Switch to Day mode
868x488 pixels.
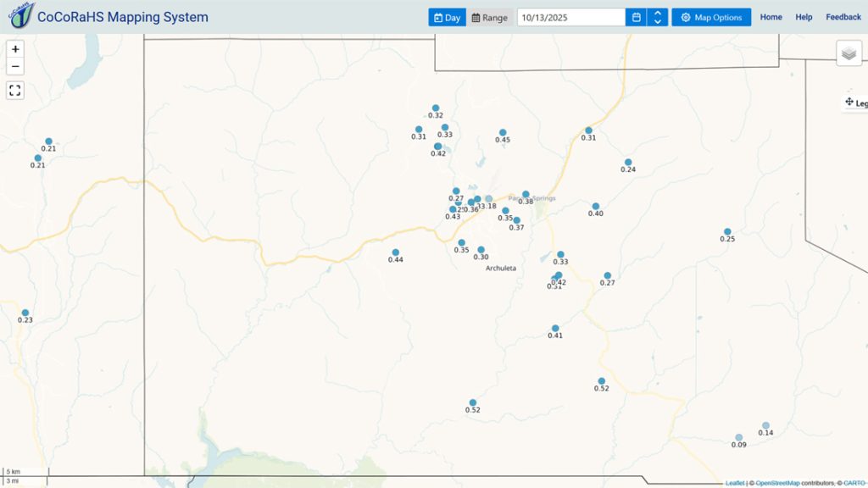(x=448, y=17)
